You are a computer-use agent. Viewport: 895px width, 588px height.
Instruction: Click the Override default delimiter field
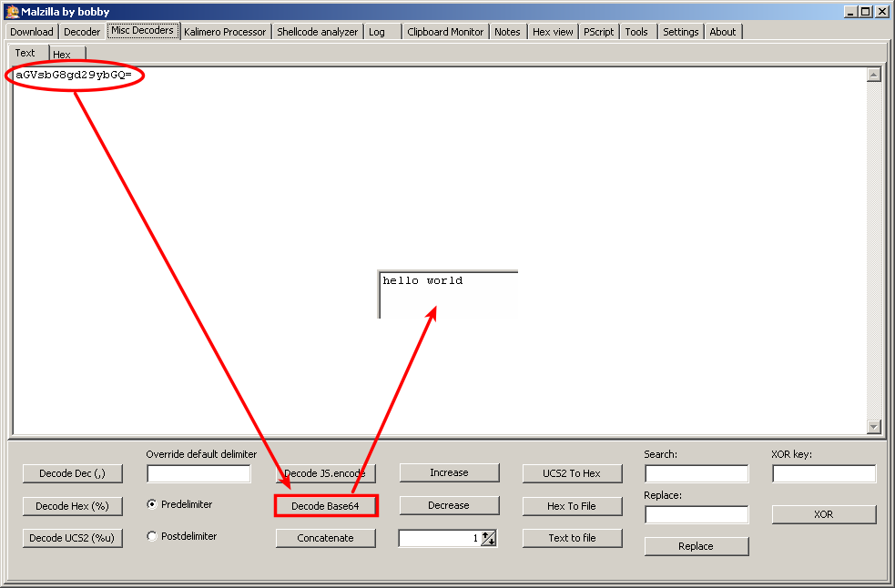coord(198,473)
